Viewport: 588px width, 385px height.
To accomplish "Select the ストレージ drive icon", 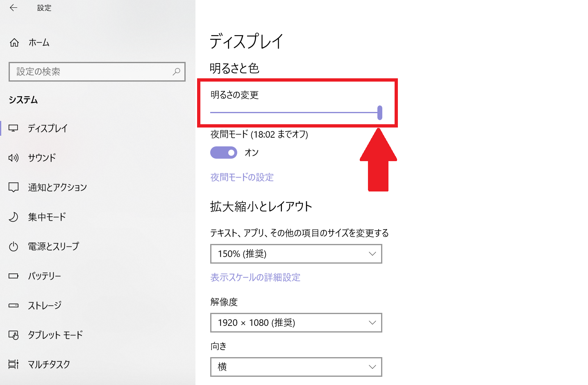I will [14, 305].
